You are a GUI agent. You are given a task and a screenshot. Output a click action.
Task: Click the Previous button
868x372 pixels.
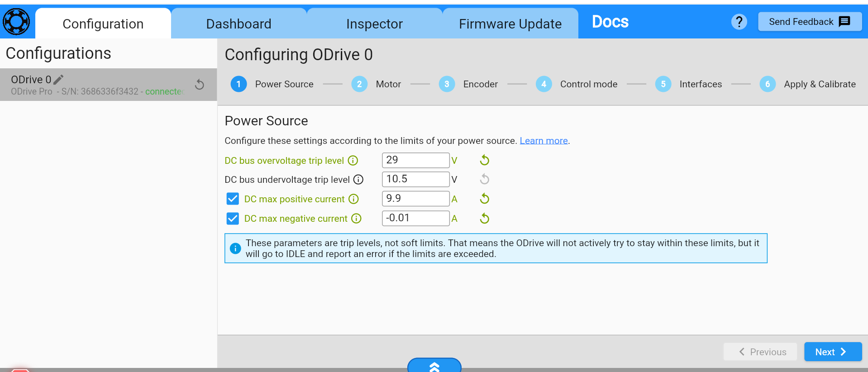(760, 352)
